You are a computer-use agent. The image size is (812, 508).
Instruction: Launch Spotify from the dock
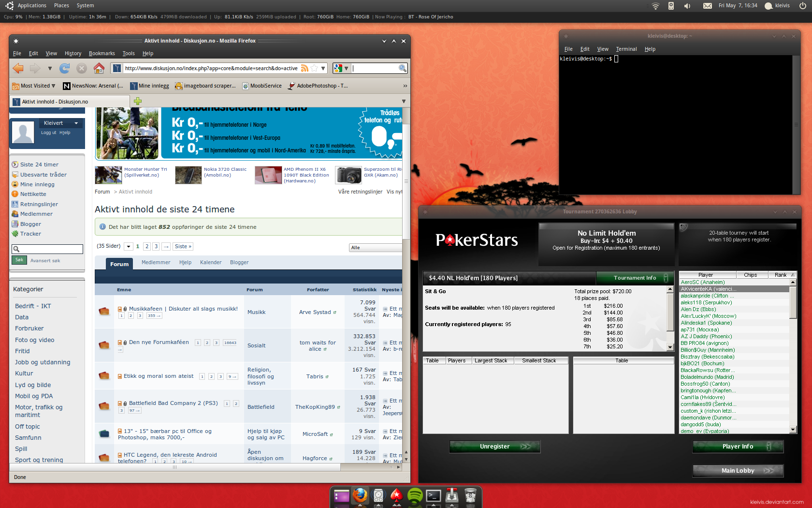(415, 496)
